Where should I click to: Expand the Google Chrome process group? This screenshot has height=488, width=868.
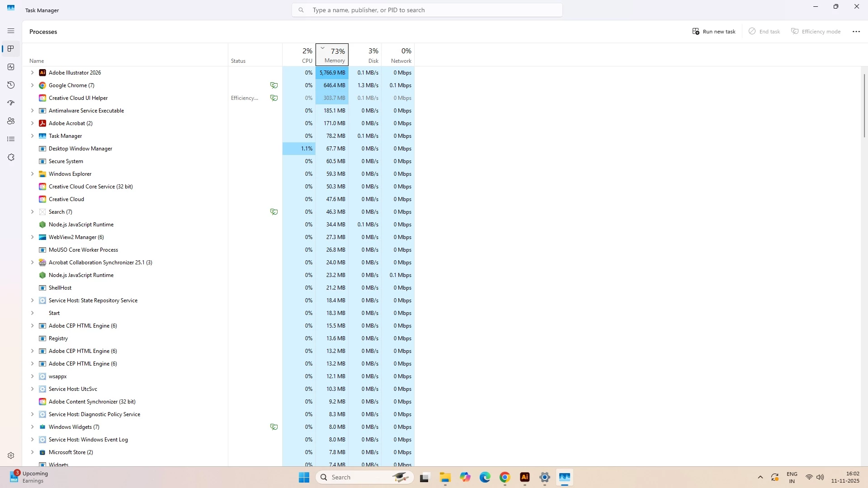[32, 85]
